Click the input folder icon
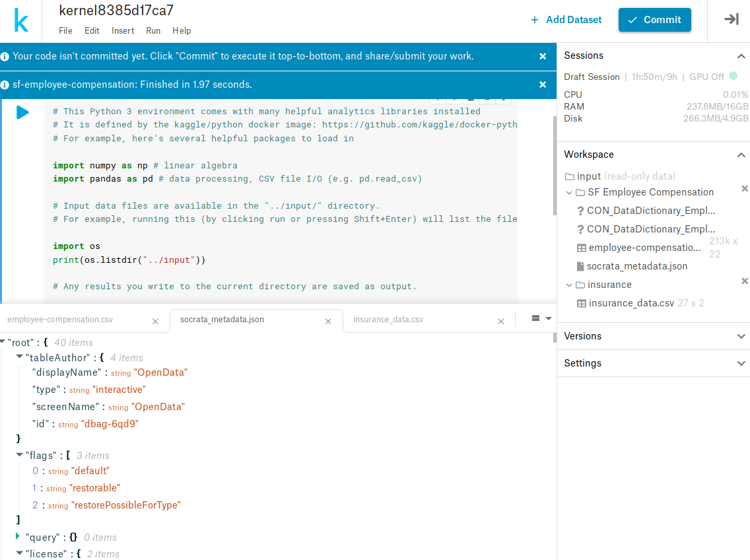This screenshot has width=750, height=560. coord(569,176)
